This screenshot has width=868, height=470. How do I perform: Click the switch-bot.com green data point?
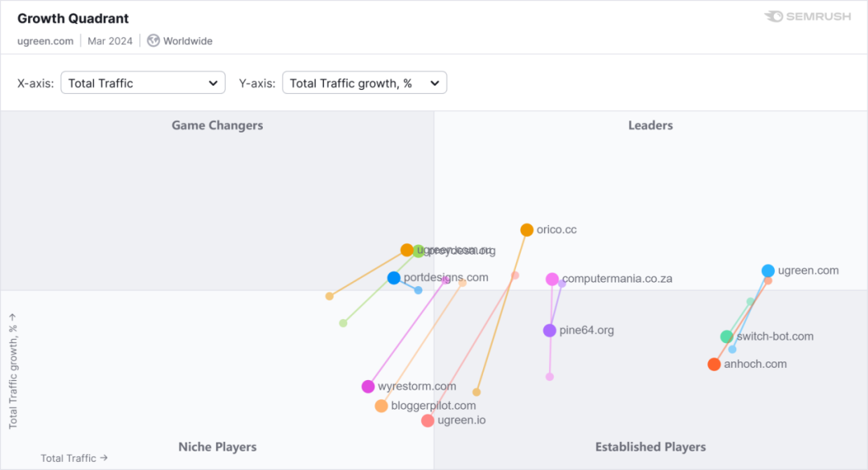coord(727,337)
